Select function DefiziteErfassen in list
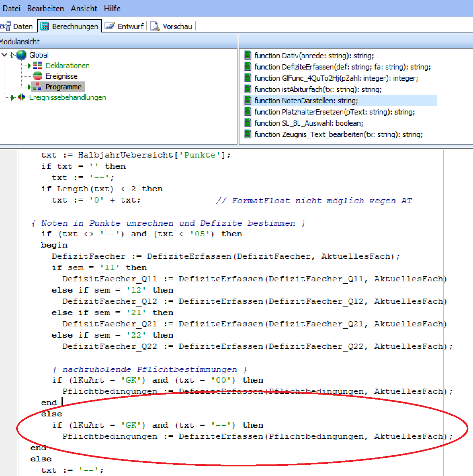 [342, 67]
